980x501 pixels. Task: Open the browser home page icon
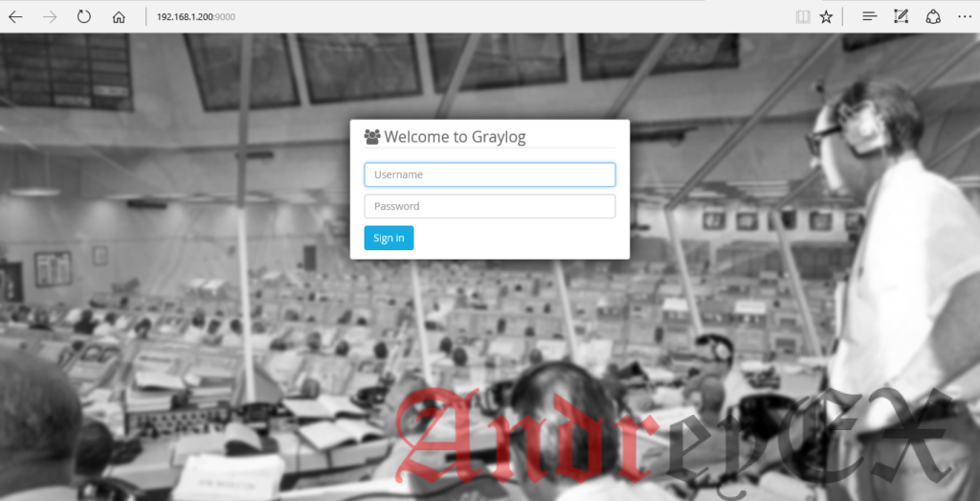click(x=119, y=17)
